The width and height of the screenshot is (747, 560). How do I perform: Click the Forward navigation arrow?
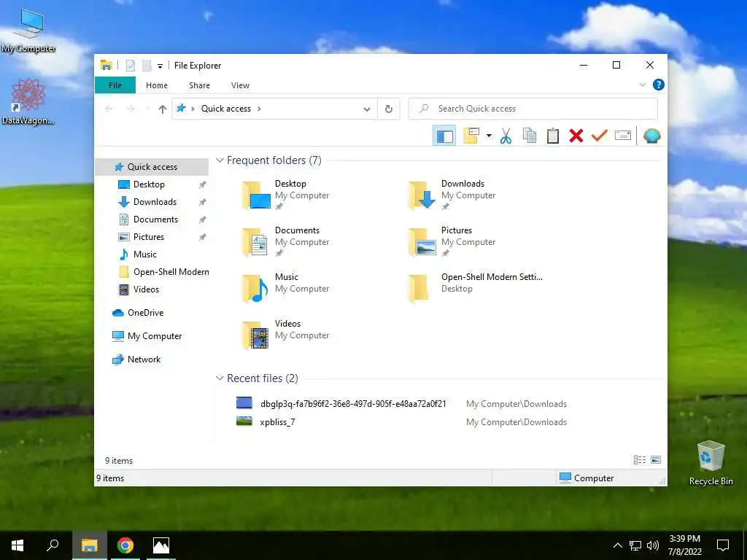(x=130, y=109)
